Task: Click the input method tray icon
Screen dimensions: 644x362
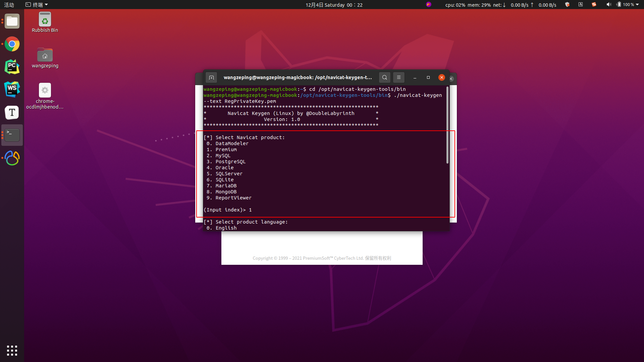Action: point(581,5)
